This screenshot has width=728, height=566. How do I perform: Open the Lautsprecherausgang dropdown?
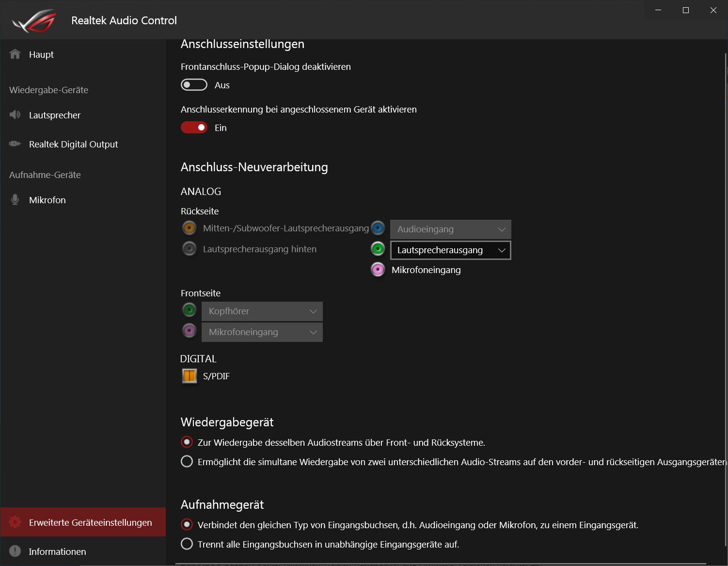(x=450, y=250)
